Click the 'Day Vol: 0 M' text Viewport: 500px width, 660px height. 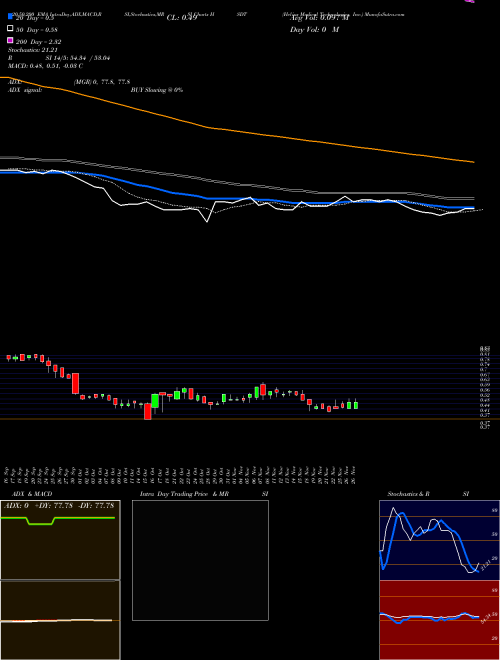[x=314, y=30]
